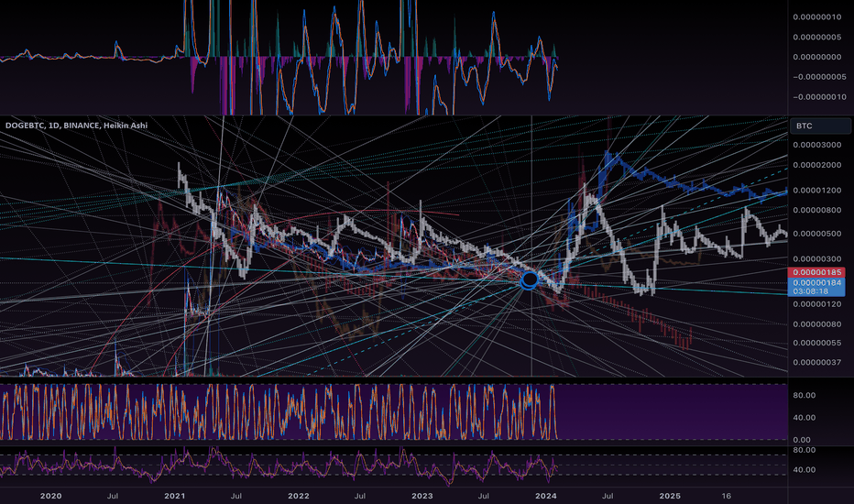Screen dimensions: 854x504
Task: Click the 0.00000080 price axis label
Action: pos(817,324)
